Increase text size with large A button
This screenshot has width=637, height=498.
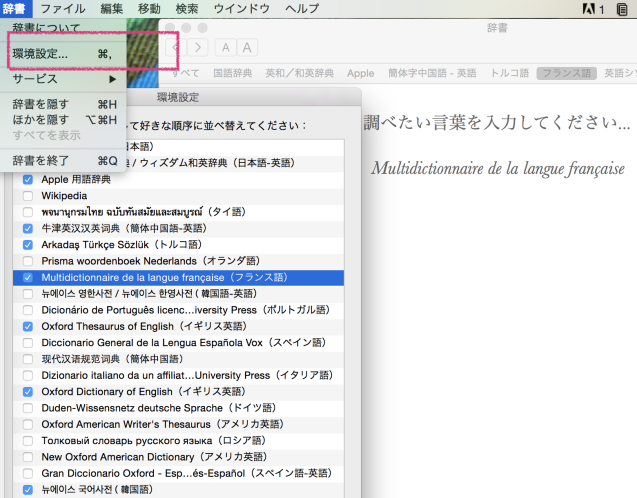point(247,48)
